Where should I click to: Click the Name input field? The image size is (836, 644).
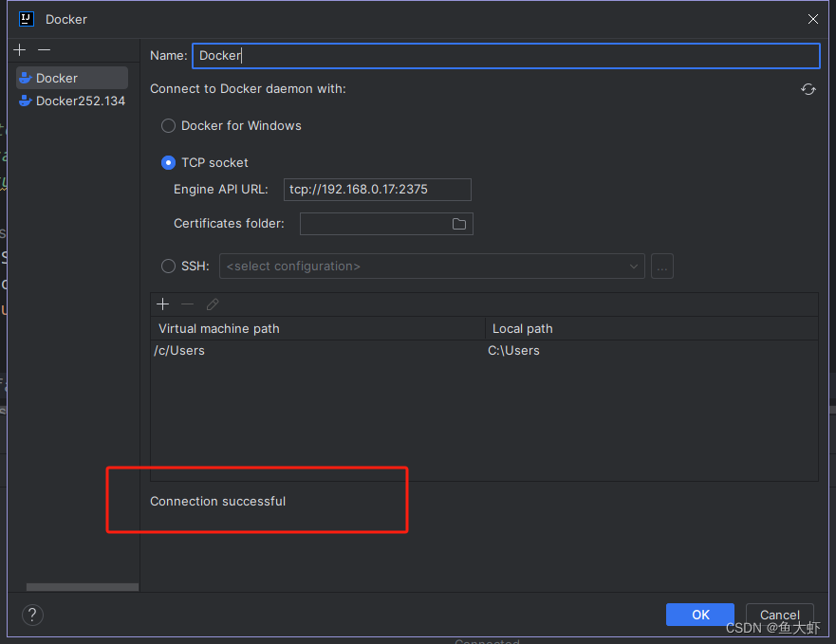(506, 55)
